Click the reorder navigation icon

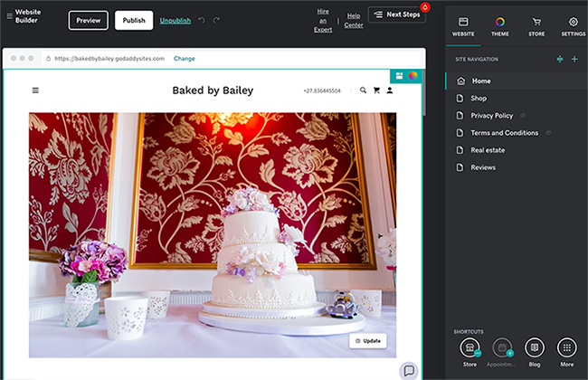point(559,60)
